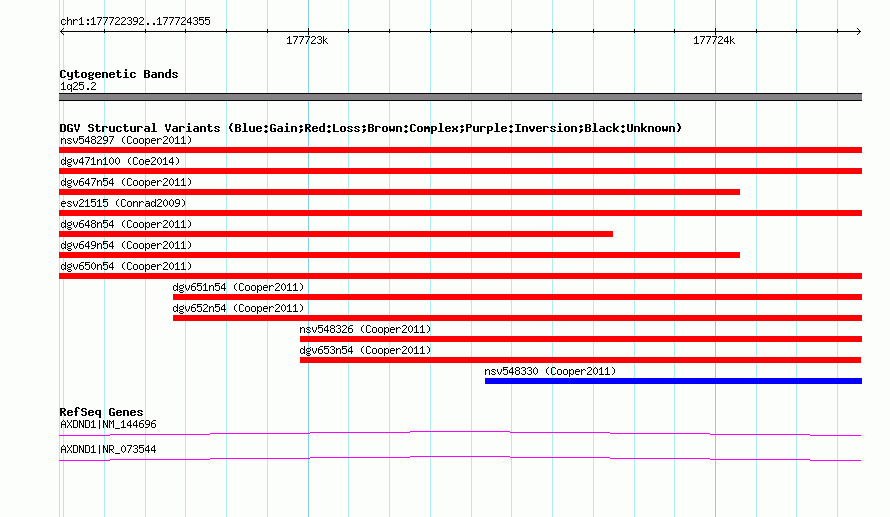Select the AXDND1 NR_073544 magenta transcript line
This screenshot has height=517, width=890.
pyautogui.click(x=460, y=459)
